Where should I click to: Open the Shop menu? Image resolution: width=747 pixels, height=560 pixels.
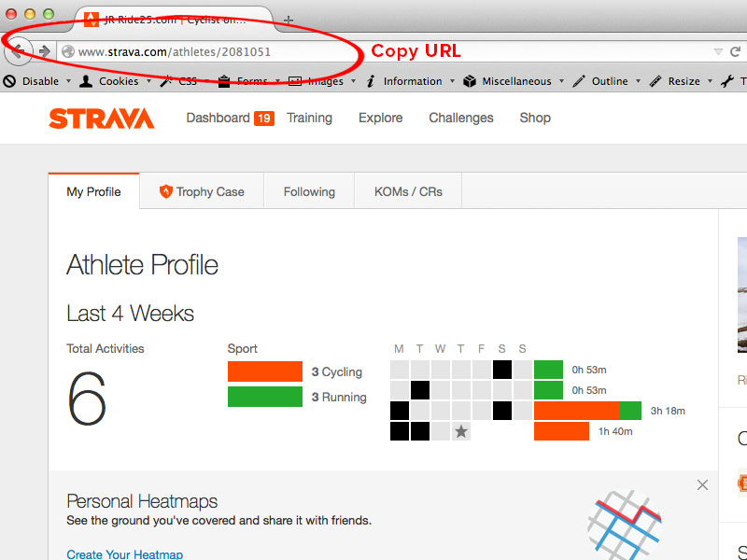click(x=535, y=119)
